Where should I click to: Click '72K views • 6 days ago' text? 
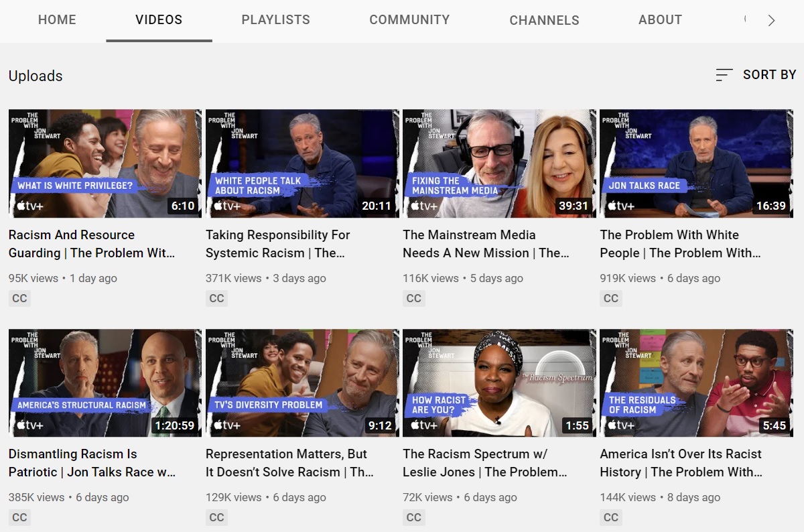click(460, 497)
